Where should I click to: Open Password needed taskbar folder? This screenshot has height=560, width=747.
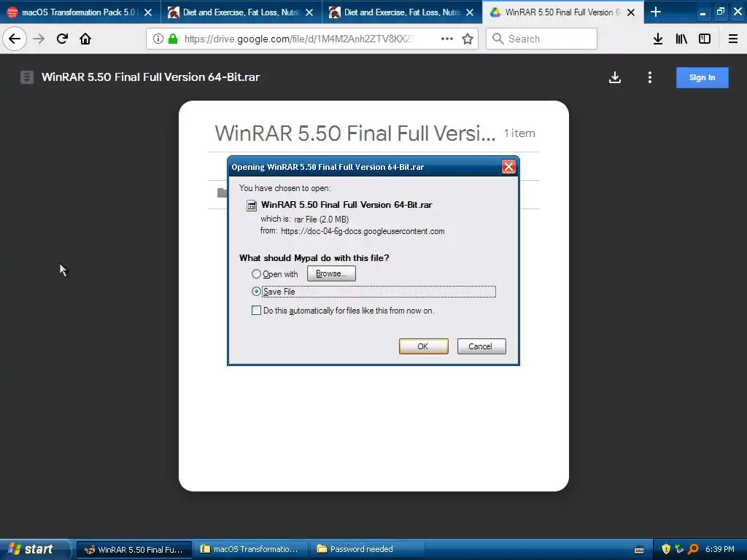coord(367,550)
